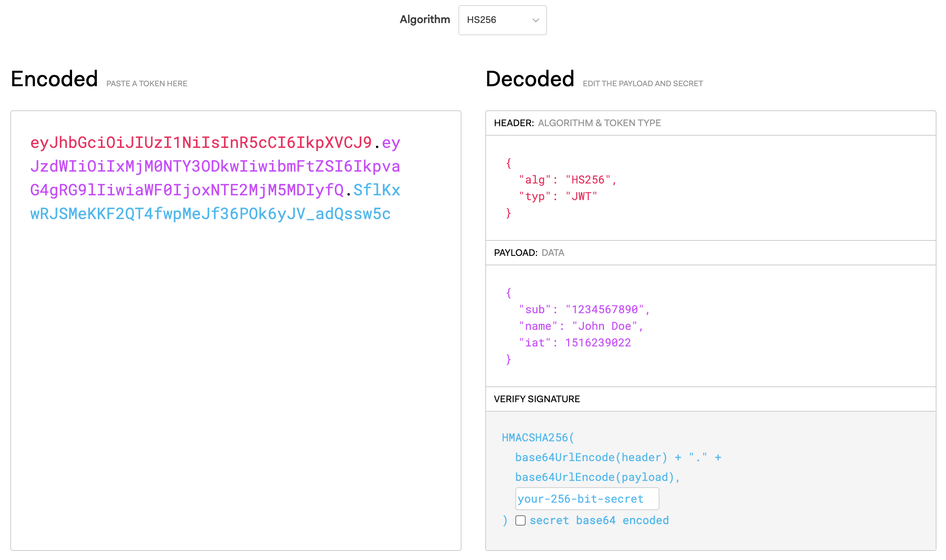Click the "name": "John Doe" payload line
This screenshot has width=946, height=560.
click(581, 326)
